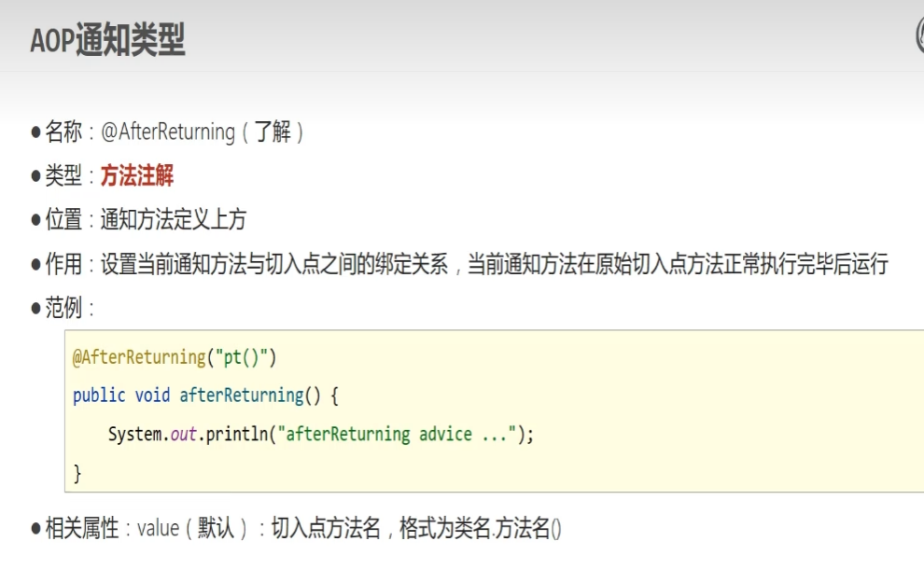Image resolution: width=924 pixels, height=569 pixels.
Task: Click the "当前通知方法在原始切入点方法正常执行完毕后运行" text
Action: coord(677,264)
